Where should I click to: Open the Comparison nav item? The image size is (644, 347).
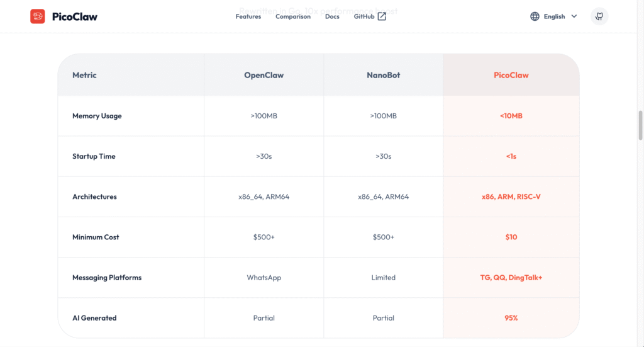click(293, 16)
